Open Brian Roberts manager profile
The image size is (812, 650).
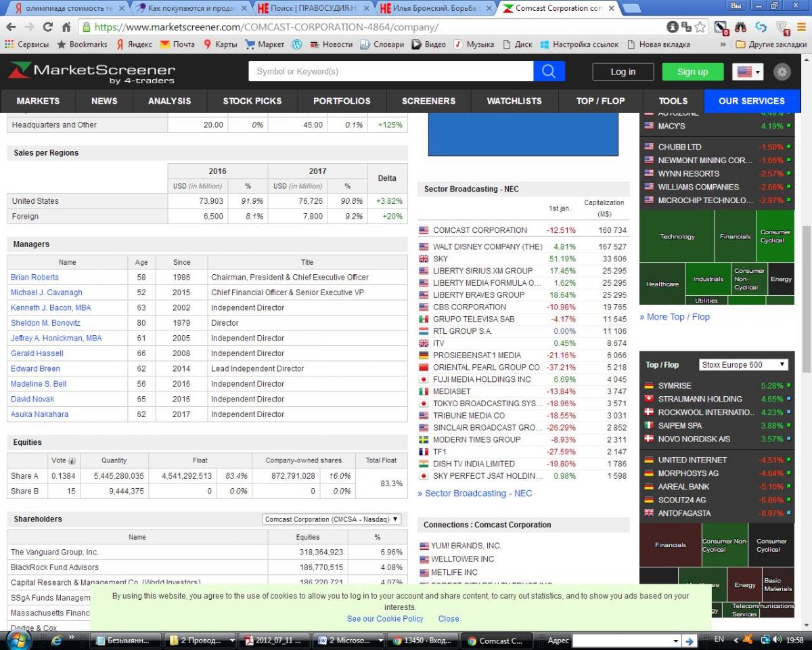[35, 277]
